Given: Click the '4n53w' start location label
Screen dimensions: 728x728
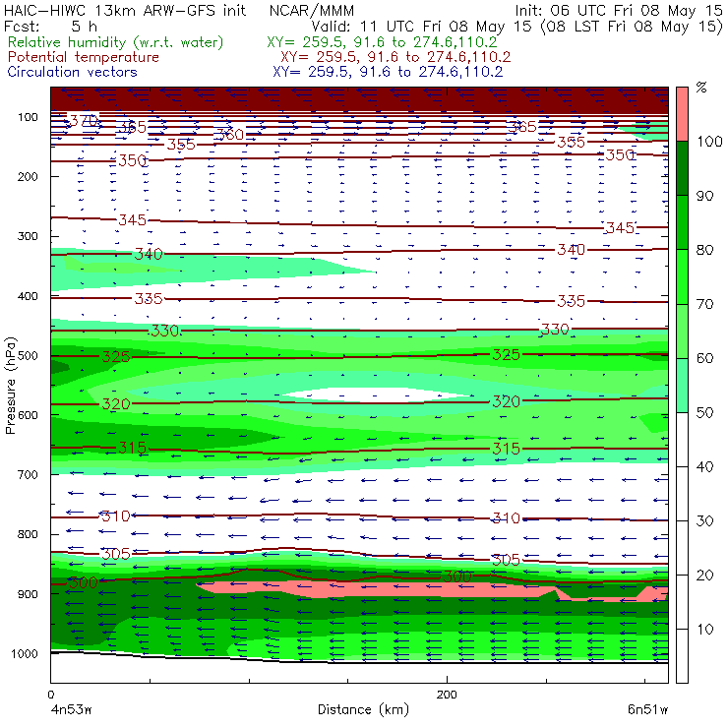Looking at the screenshot, I should coord(72,709).
